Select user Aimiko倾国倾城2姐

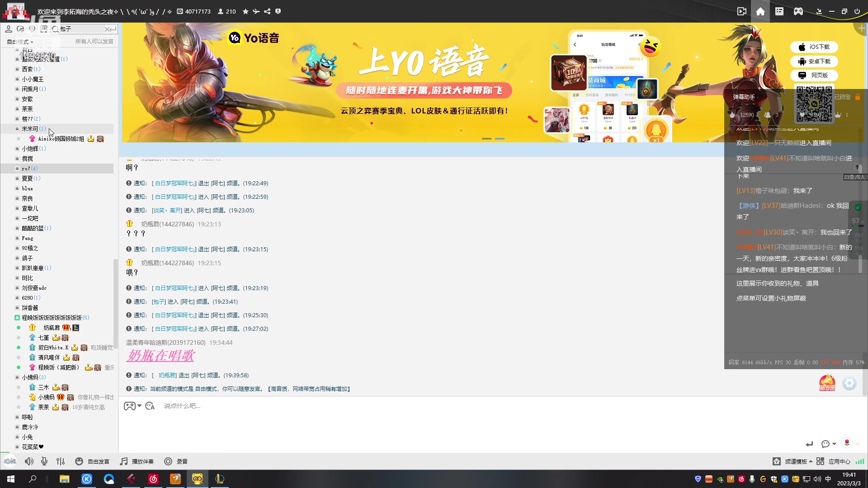click(x=61, y=139)
